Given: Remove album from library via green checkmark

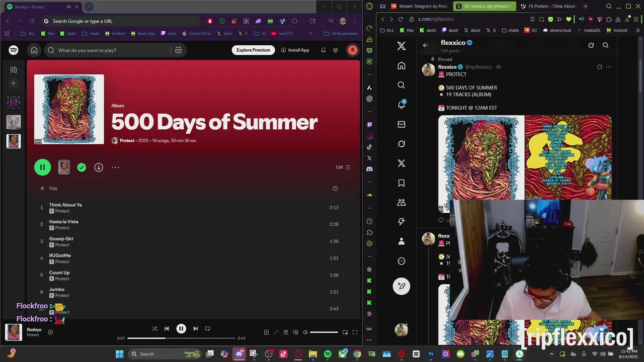Looking at the screenshot, I should pos(82,167).
